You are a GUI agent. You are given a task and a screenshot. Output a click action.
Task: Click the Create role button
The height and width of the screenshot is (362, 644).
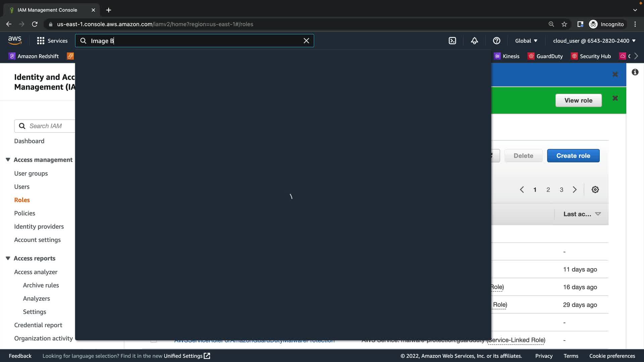tap(573, 156)
